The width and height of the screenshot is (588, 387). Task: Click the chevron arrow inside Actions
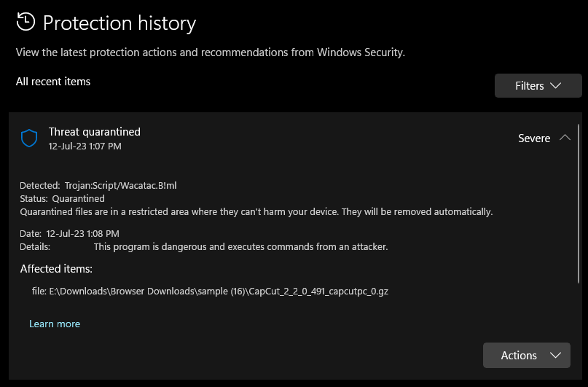click(556, 355)
